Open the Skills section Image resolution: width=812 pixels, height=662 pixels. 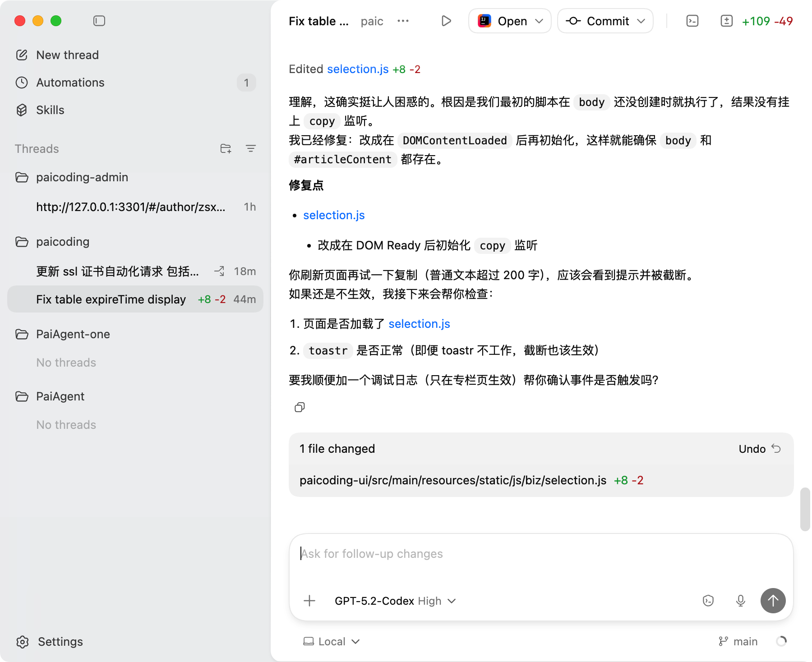(50, 110)
